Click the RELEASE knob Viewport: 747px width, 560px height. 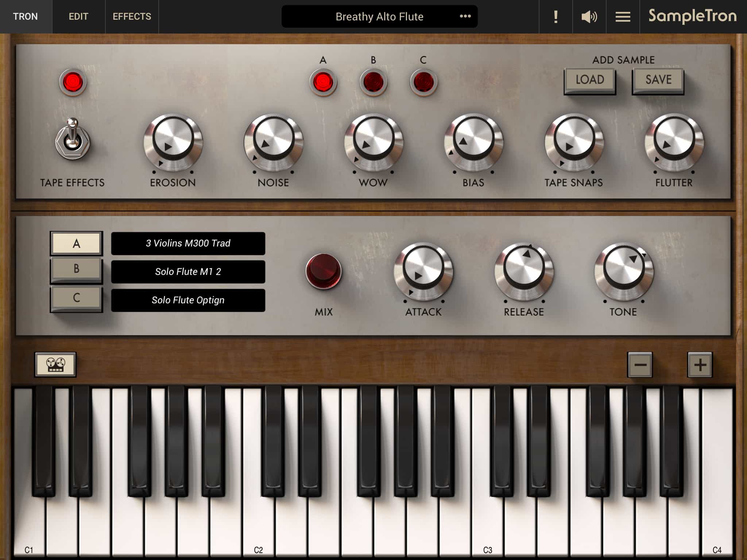coord(524,272)
